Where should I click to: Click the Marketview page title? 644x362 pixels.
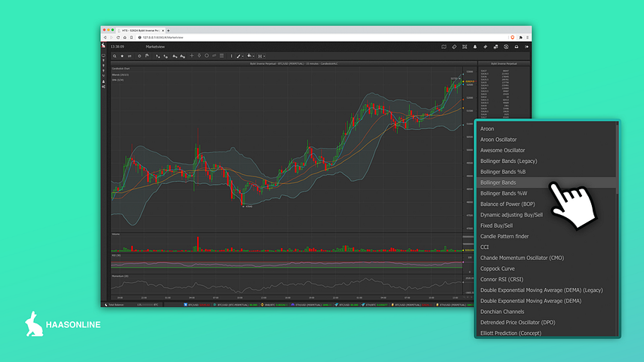click(155, 47)
